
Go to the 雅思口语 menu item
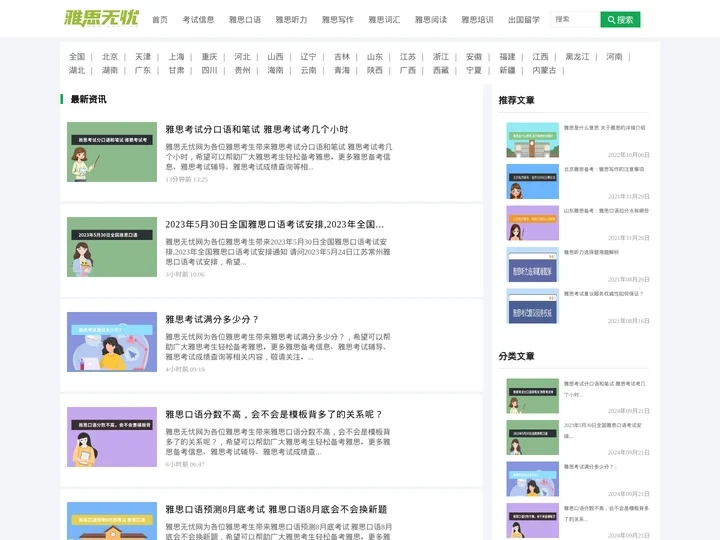point(245,20)
